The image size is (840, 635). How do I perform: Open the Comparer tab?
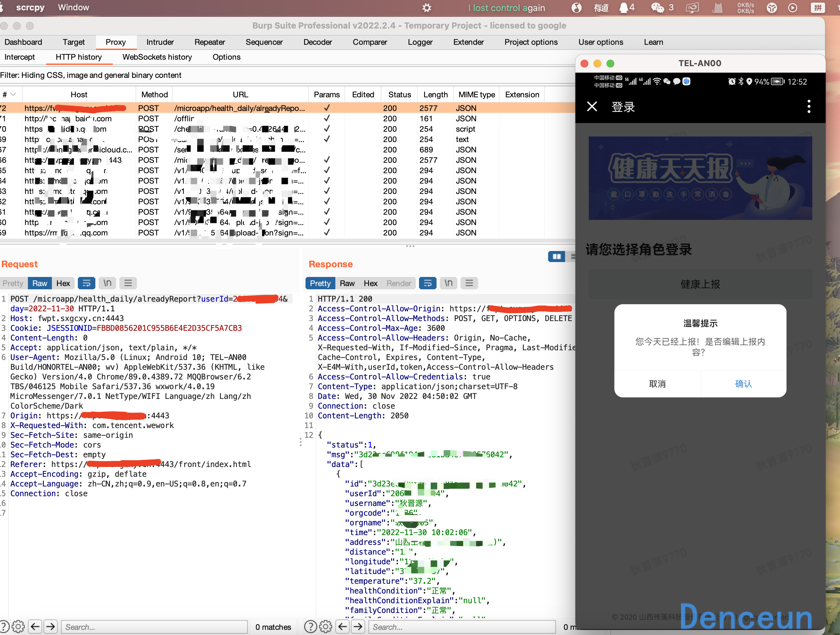point(369,42)
